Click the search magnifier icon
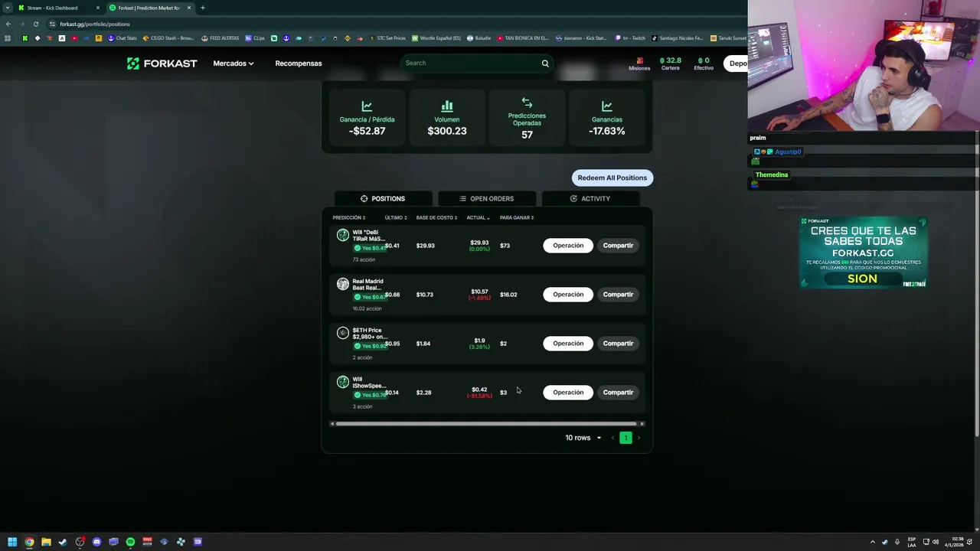The height and width of the screenshot is (551, 980). click(x=545, y=64)
